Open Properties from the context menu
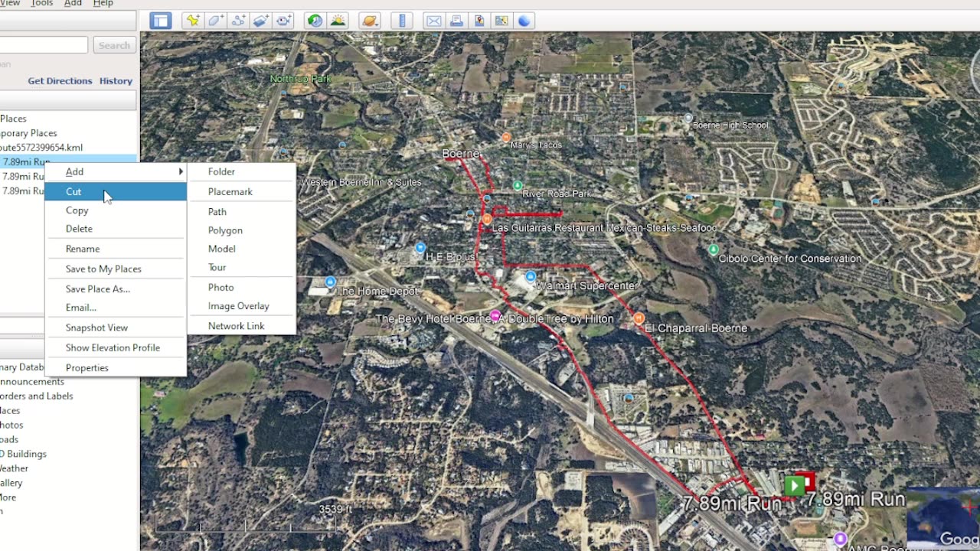The width and height of the screenshot is (980, 551). pyautogui.click(x=116, y=367)
